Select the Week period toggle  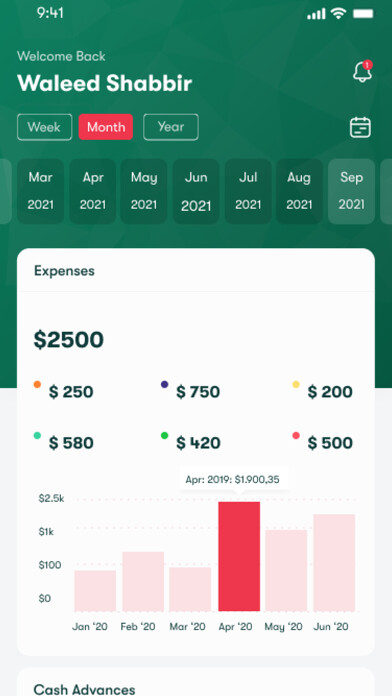point(44,127)
